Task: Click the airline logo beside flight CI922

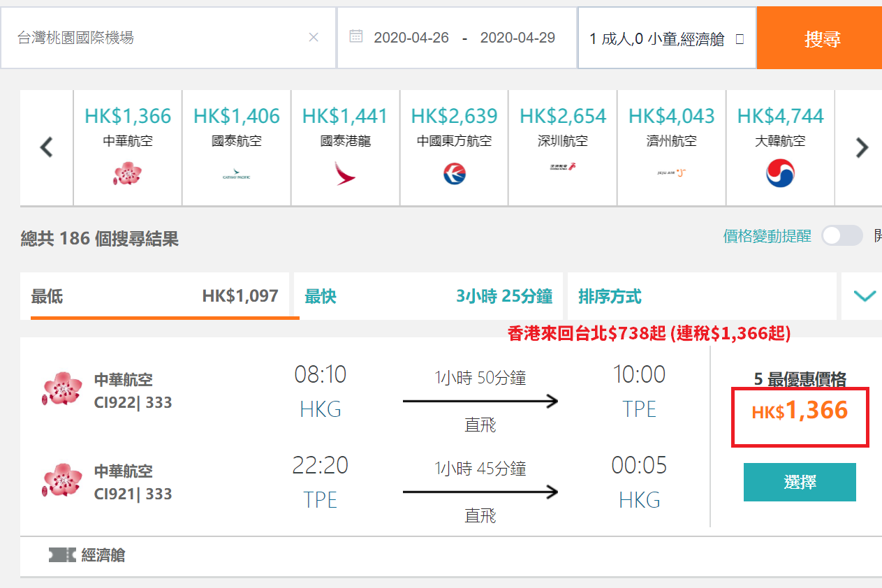Action: coord(62,390)
